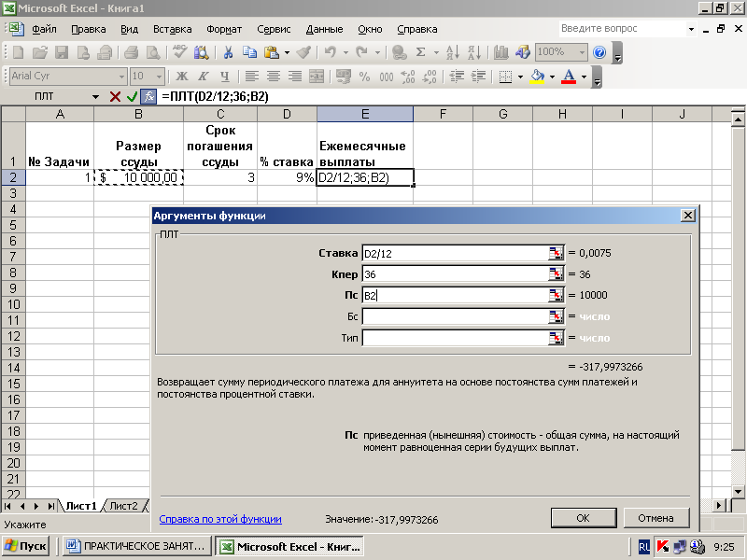Click the Center alignment icon
This screenshot has width=747, height=560.
pos(274,77)
